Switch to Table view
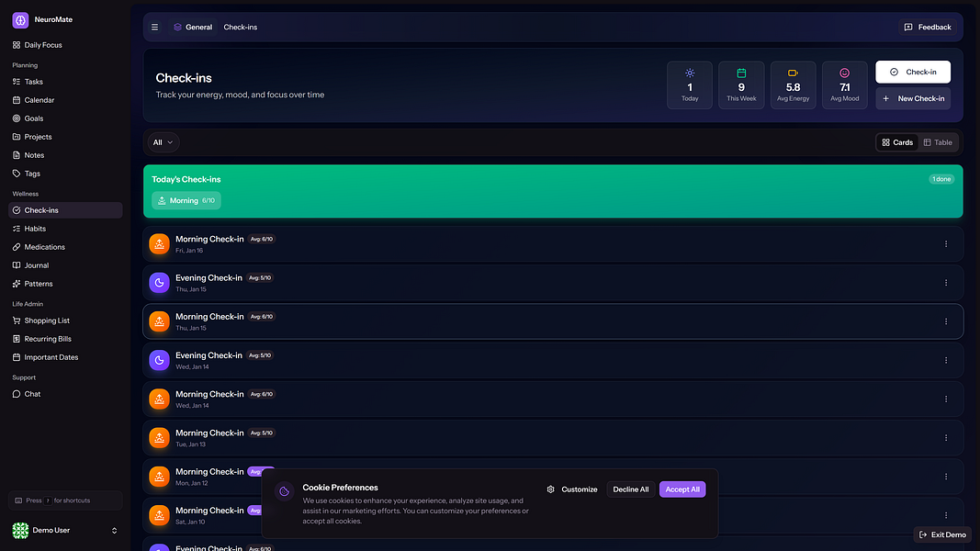980x551 pixels. [938, 142]
